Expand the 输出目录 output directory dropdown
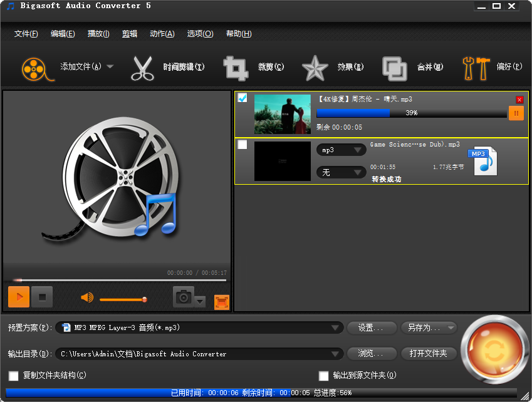532x402 pixels. click(x=336, y=353)
